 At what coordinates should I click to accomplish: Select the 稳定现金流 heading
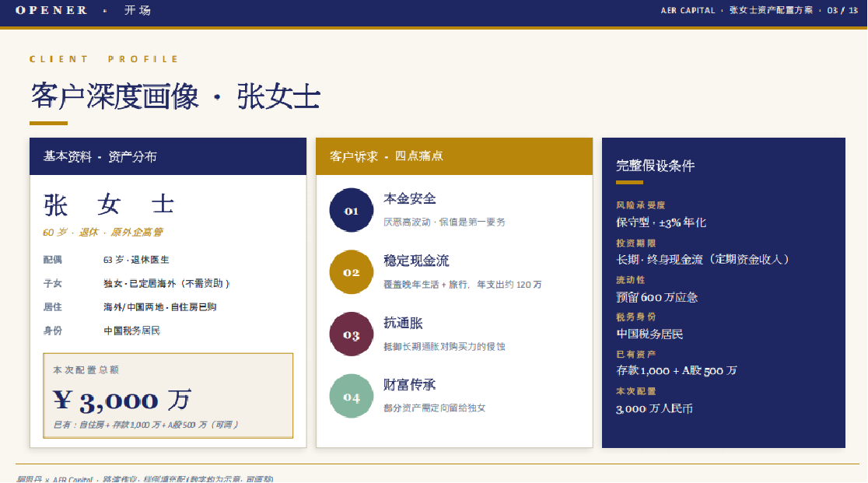416,261
